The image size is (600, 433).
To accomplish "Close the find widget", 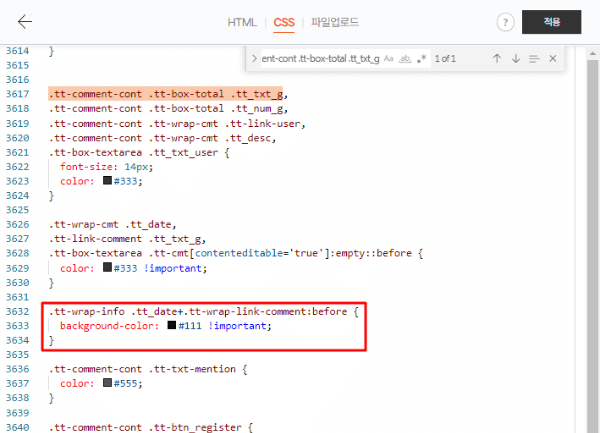I will pos(553,59).
